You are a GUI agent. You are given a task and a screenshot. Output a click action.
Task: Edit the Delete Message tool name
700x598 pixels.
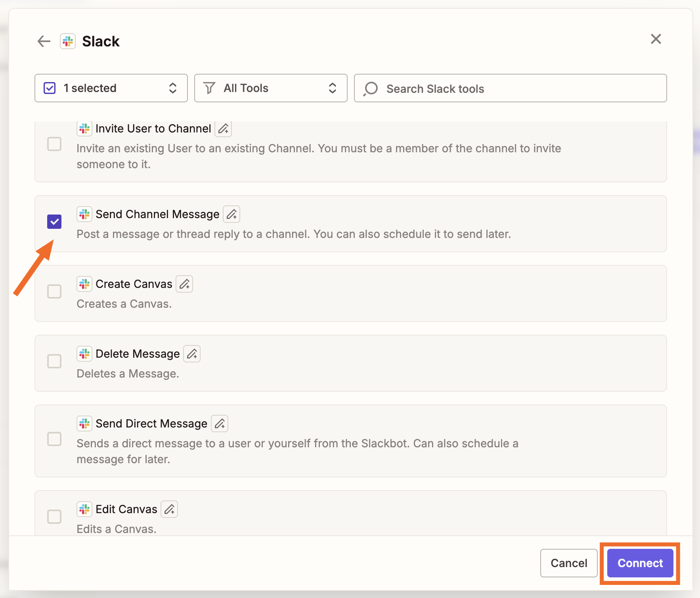[192, 354]
